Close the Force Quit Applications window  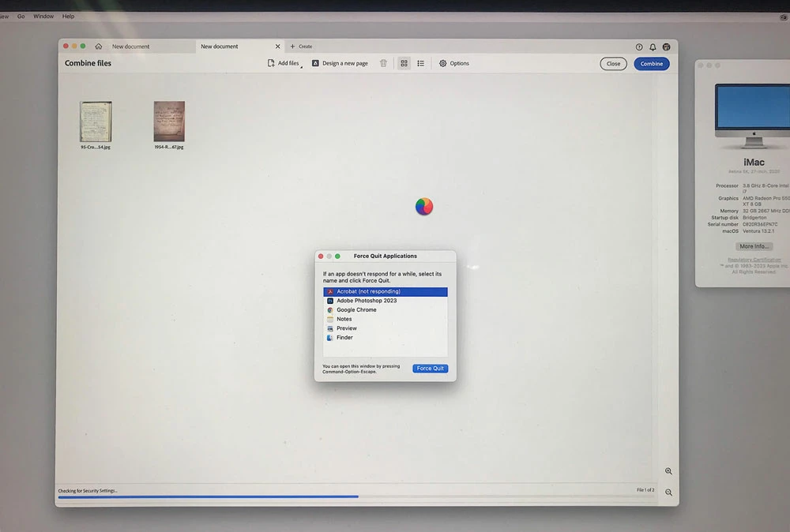[321, 257]
